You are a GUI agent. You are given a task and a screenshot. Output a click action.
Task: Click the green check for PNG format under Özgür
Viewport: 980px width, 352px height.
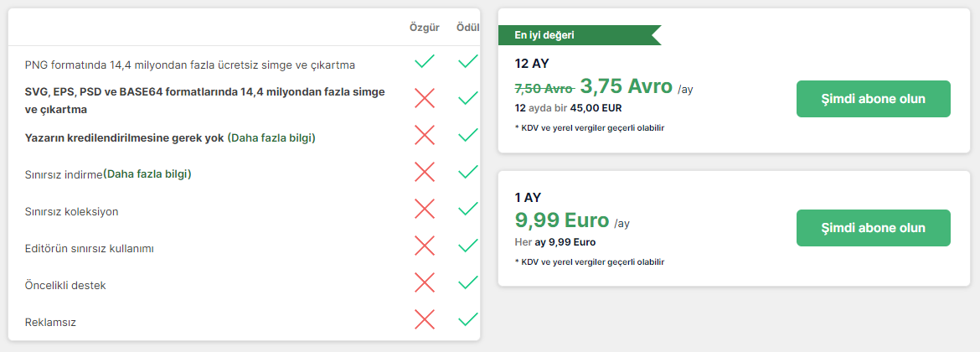click(x=425, y=61)
